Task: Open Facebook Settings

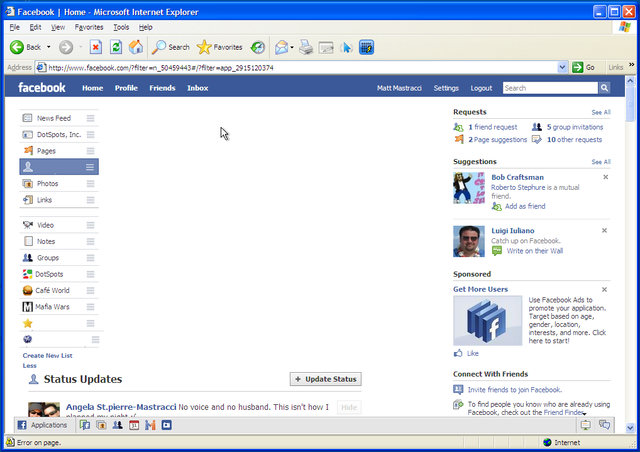Action: (x=446, y=88)
